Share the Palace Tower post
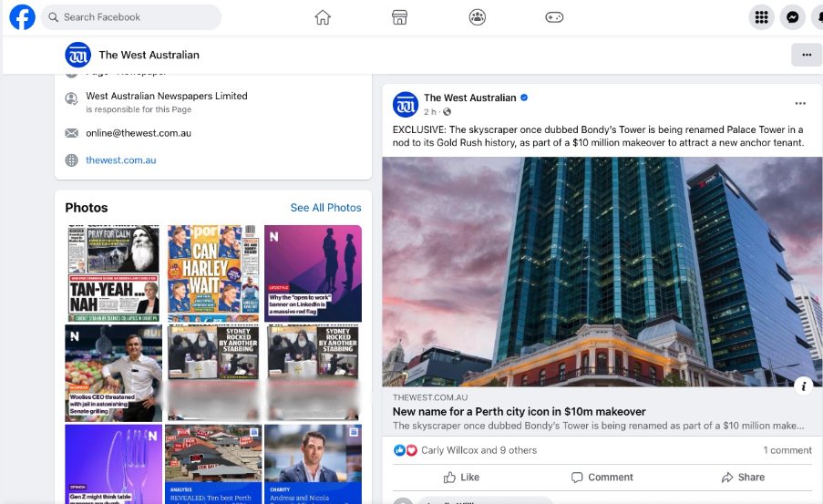This screenshot has width=823, height=504. (743, 478)
